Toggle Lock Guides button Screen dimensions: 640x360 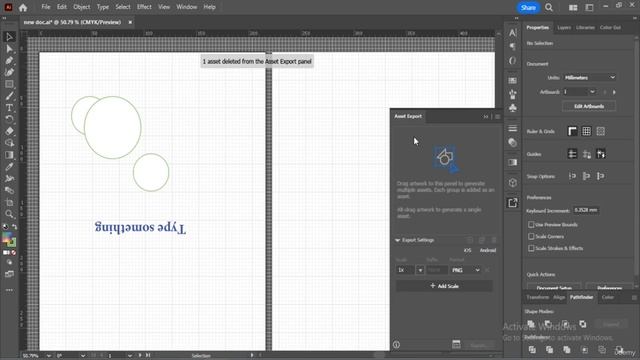tap(587, 154)
